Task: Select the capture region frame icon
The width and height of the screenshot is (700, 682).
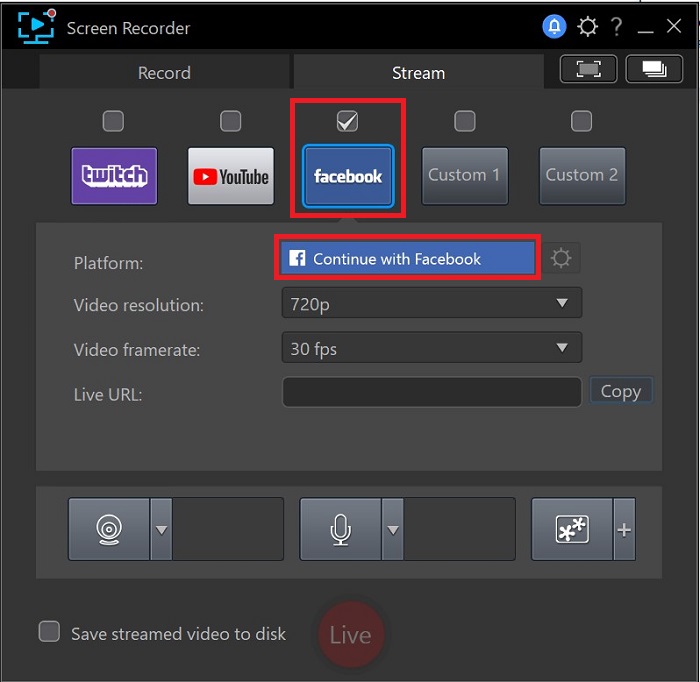Action: (588, 69)
